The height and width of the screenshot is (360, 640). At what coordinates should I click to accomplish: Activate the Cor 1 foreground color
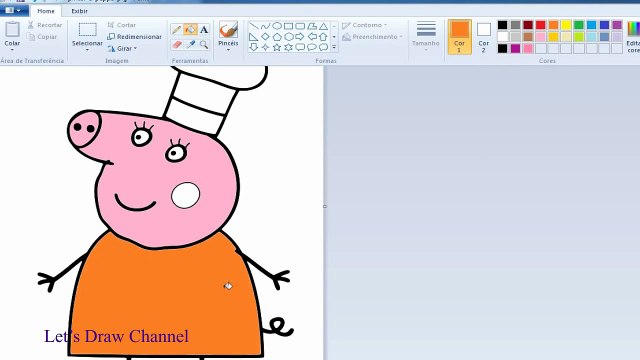pos(460,37)
